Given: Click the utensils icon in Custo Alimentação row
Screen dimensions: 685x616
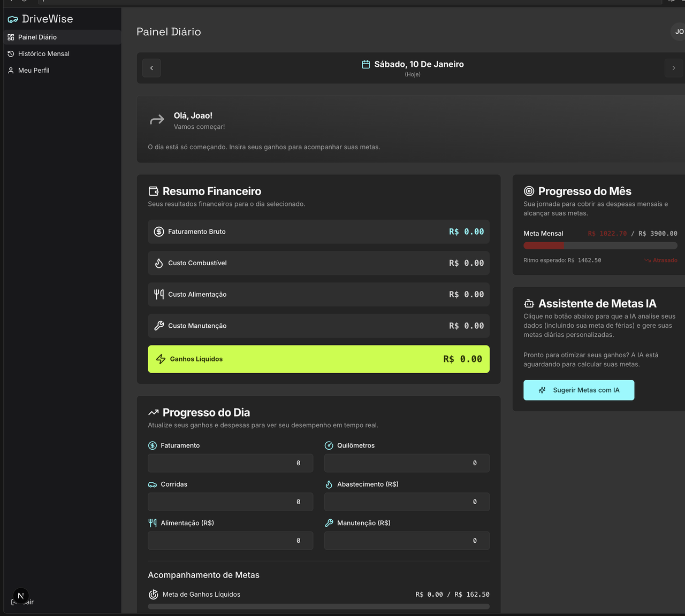Looking at the screenshot, I should click(159, 294).
